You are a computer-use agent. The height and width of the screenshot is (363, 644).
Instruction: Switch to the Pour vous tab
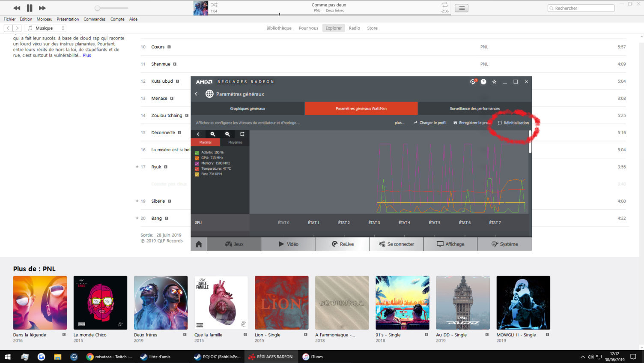(x=308, y=28)
